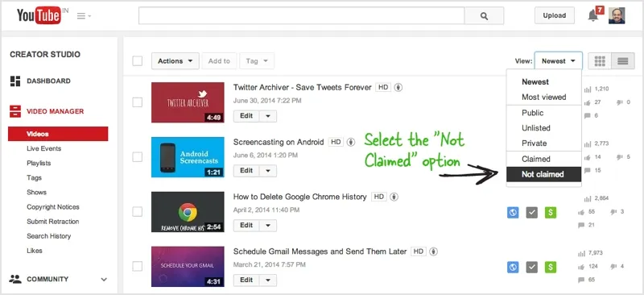Open the Actions dropdown

[175, 61]
